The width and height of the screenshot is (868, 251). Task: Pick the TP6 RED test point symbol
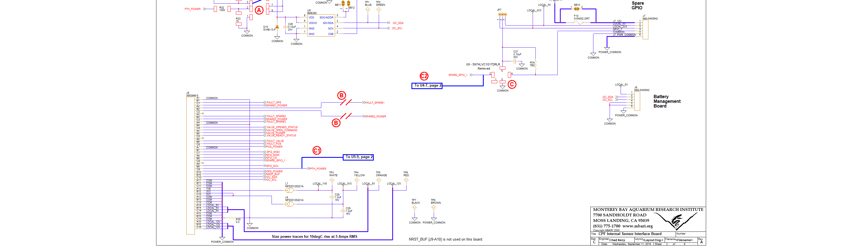click(x=406, y=180)
